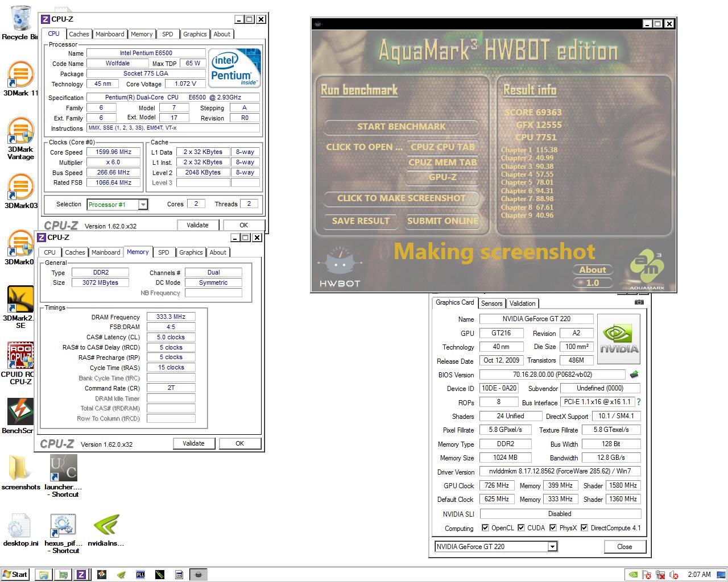Click SAVE RESULT in AquaMark
Viewport: 728px width, 582px height.
(361, 221)
